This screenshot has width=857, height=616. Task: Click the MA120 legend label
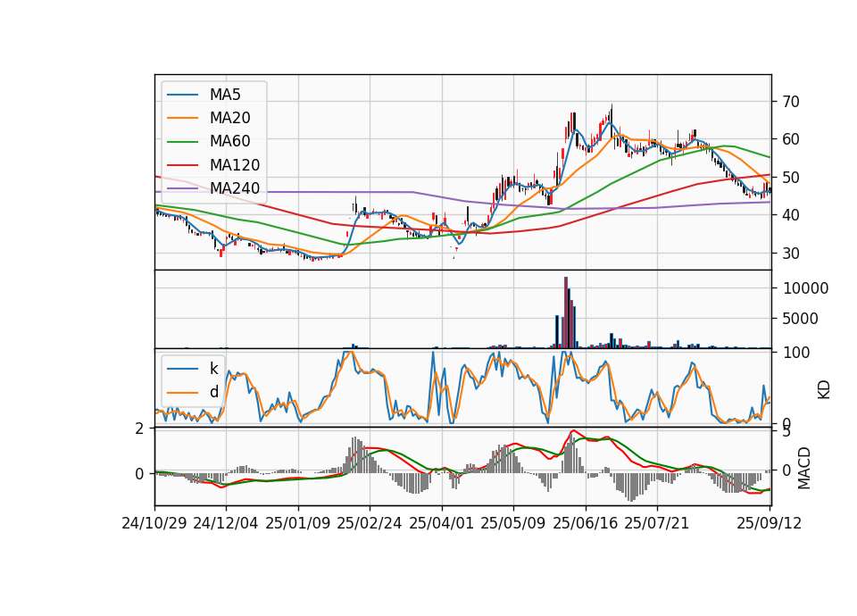(x=235, y=165)
